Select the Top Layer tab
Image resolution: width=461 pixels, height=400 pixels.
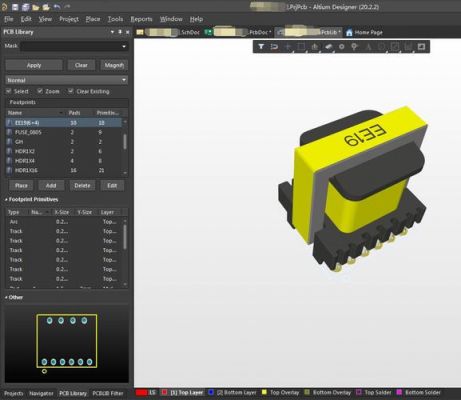[183, 393]
